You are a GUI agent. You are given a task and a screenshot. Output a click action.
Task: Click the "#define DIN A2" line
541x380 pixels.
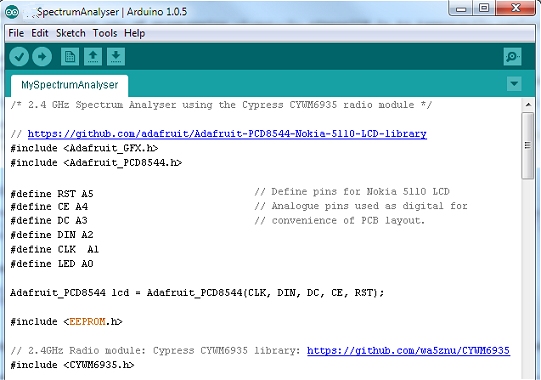click(52, 235)
